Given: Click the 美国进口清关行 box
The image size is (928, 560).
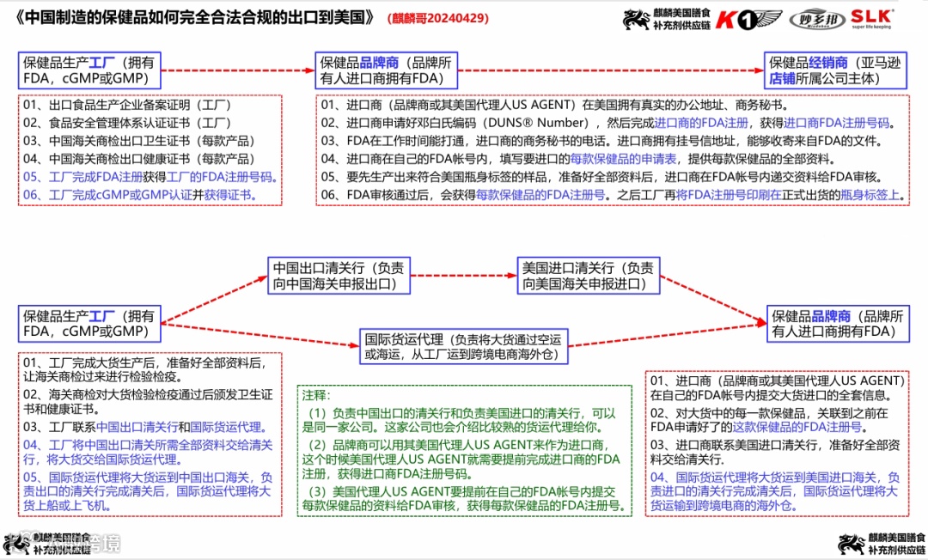Looking at the screenshot, I should 589,276.
